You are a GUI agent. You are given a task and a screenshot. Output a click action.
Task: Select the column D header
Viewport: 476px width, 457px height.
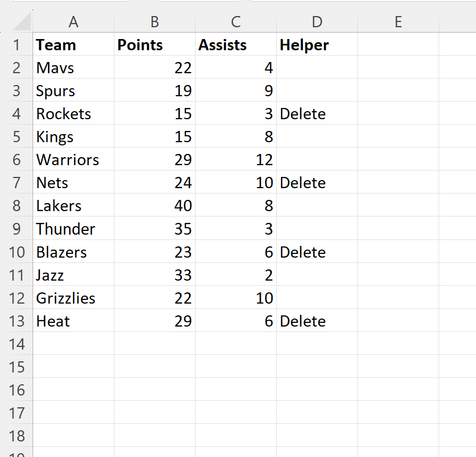pyautogui.click(x=317, y=22)
